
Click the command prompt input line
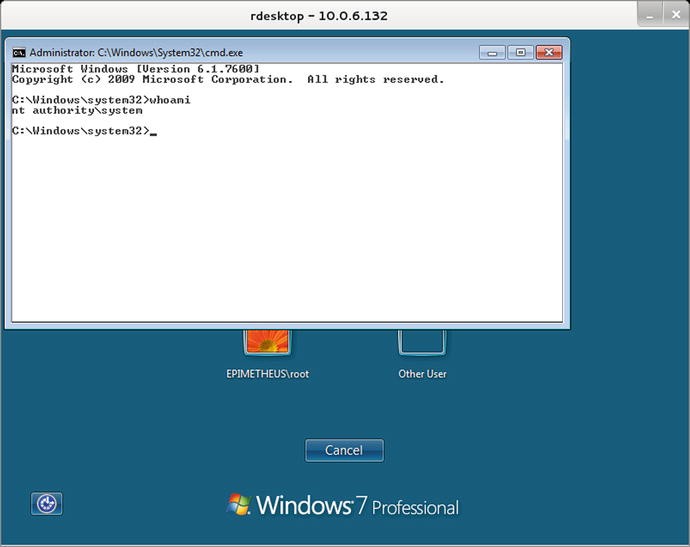coord(84,131)
